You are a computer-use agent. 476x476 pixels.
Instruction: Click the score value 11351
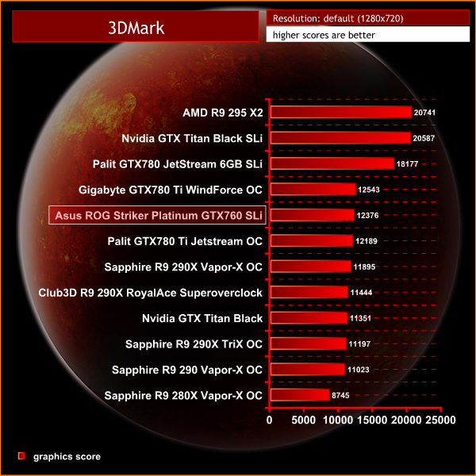(x=360, y=318)
